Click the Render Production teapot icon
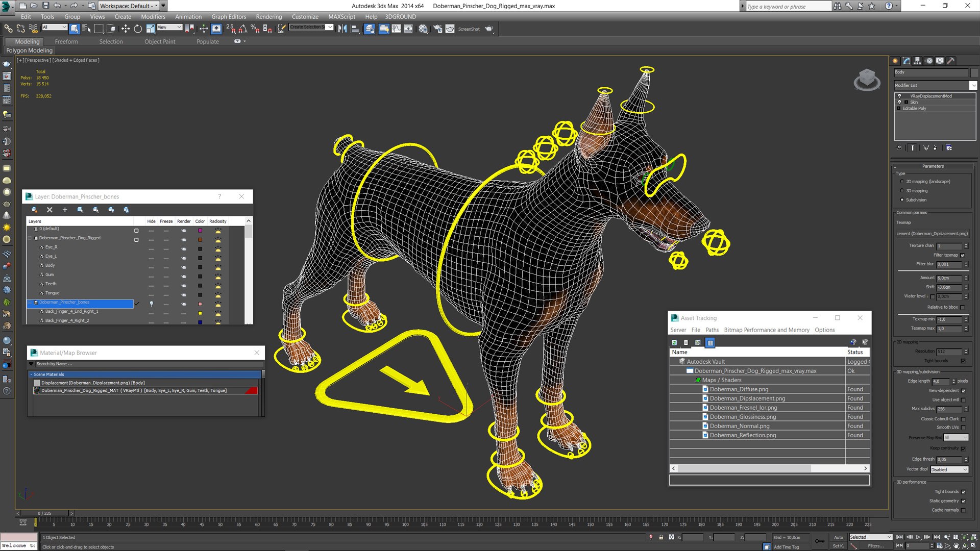980x551 pixels. (x=489, y=29)
